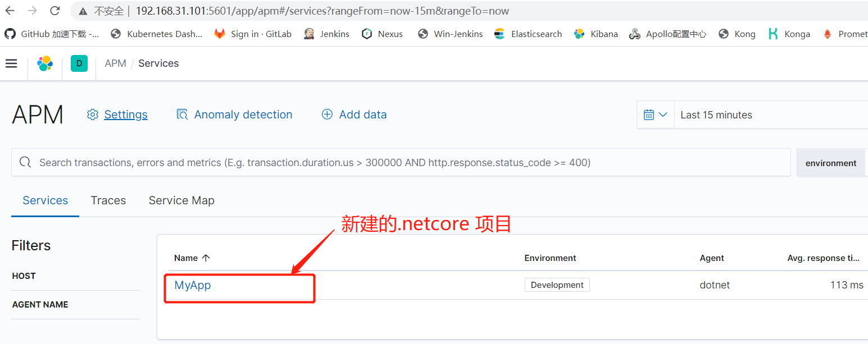The width and height of the screenshot is (868, 344).
Task: Toggle the HOST filter section
Action: point(24,276)
